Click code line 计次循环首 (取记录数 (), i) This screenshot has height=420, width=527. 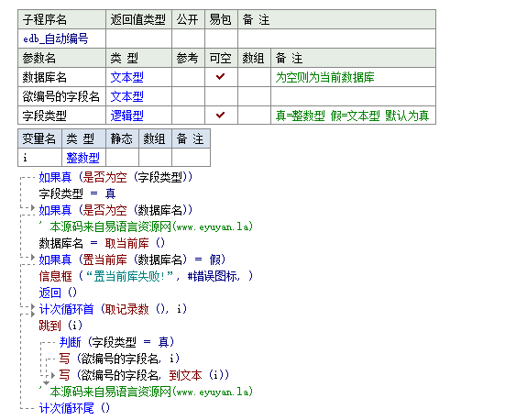(x=113, y=309)
